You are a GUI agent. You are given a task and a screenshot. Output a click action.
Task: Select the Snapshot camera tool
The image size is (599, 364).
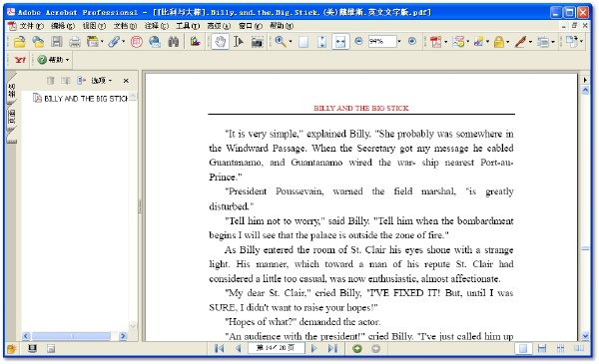pyautogui.click(x=258, y=42)
